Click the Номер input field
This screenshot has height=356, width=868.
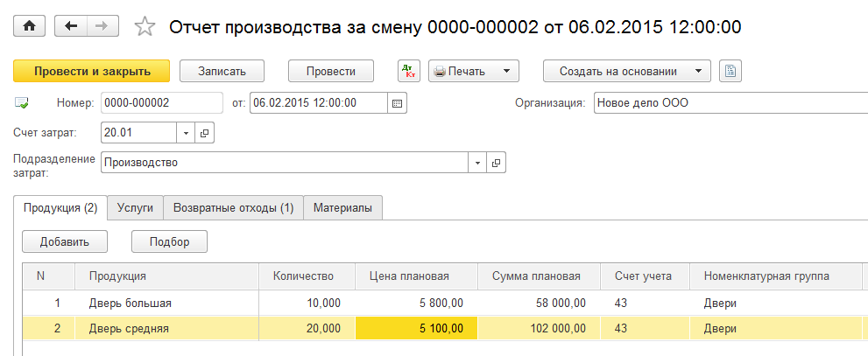point(161,102)
